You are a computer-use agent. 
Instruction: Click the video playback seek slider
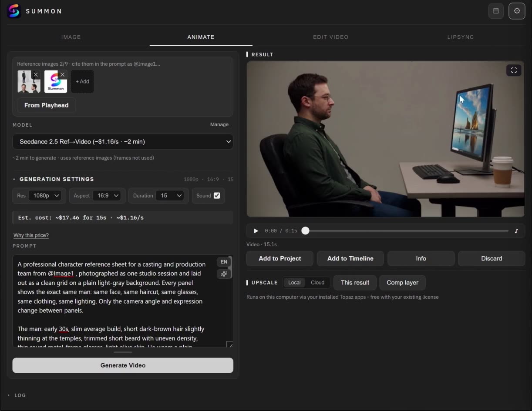click(x=407, y=231)
